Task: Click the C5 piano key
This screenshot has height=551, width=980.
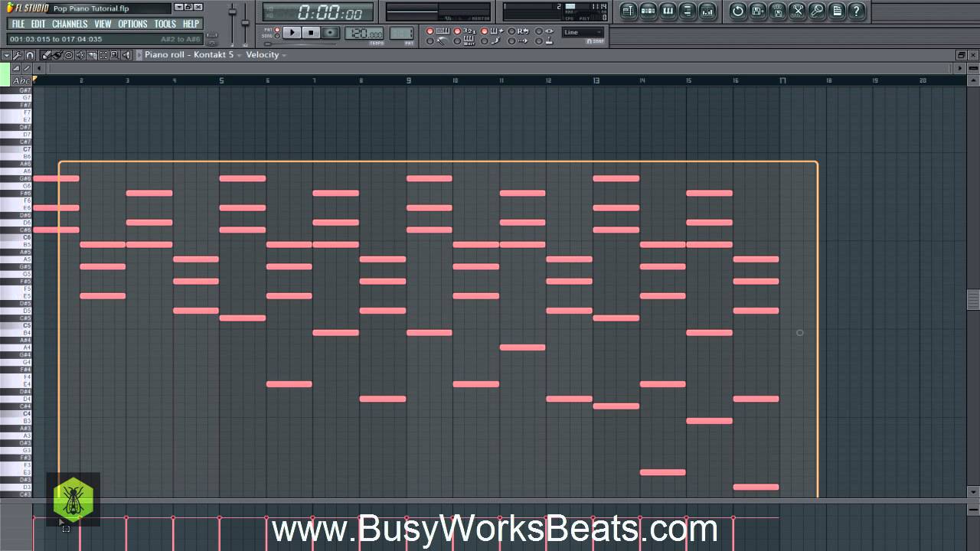Action: tap(16, 325)
